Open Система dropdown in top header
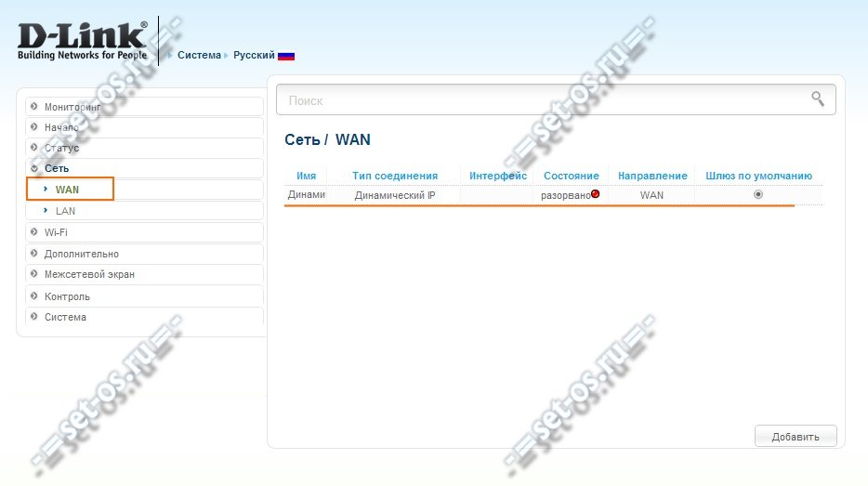This screenshot has width=868, height=486. 199,55
